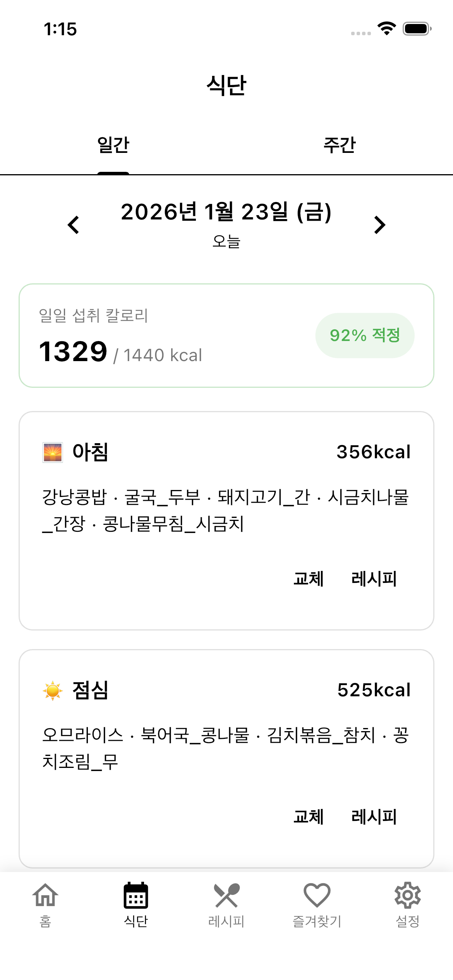Screen dimensions: 453x980
Task: Tap the sunrise icon next to 아침
Action: click(x=53, y=452)
